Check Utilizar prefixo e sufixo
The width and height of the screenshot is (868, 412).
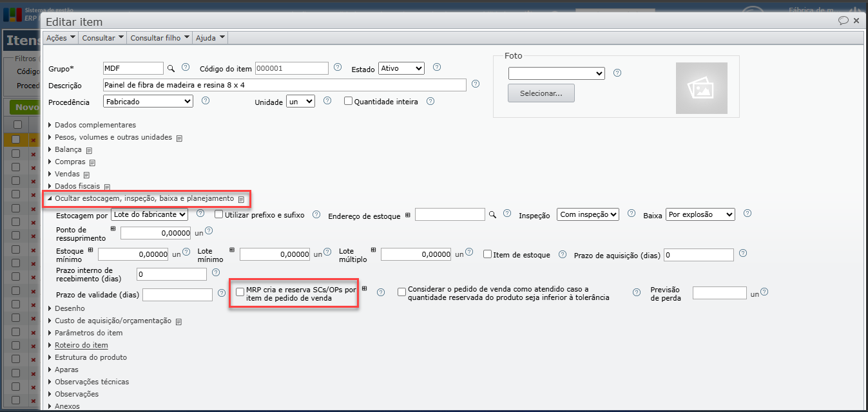pyautogui.click(x=218, y=214)
